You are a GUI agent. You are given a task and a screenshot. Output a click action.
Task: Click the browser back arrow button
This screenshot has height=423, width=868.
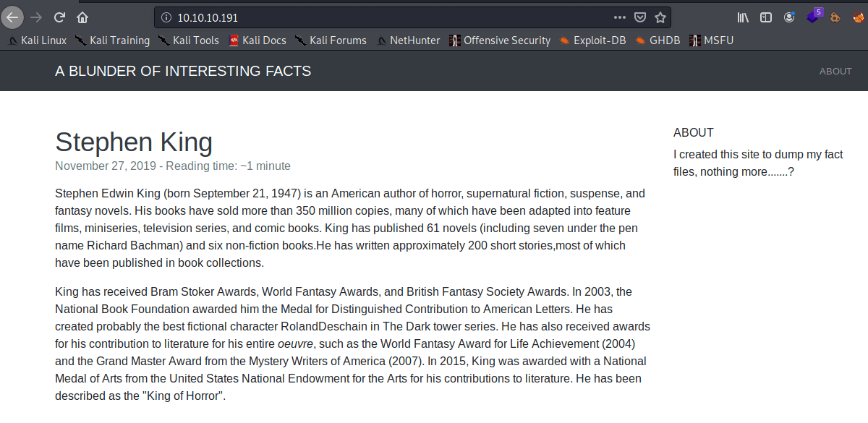point(13,17)
